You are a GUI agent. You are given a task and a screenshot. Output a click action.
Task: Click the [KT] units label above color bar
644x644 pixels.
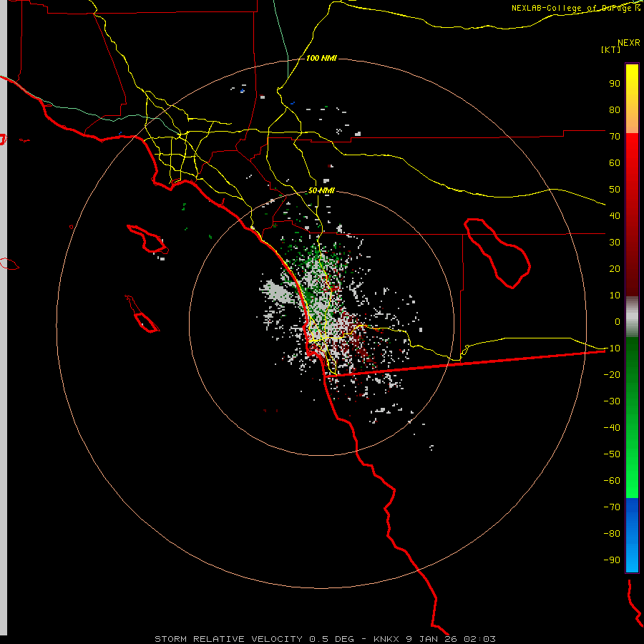pos(611,49)
